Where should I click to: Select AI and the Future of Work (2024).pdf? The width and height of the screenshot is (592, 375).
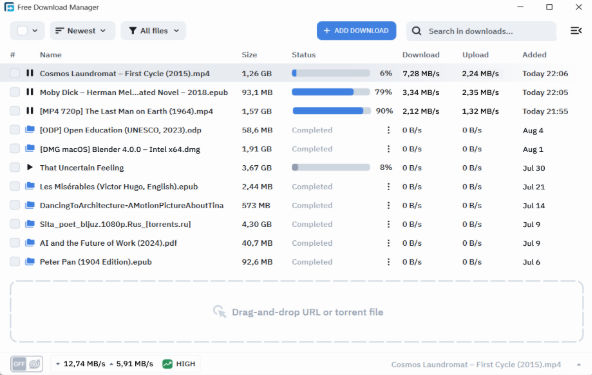click(108, 243)
